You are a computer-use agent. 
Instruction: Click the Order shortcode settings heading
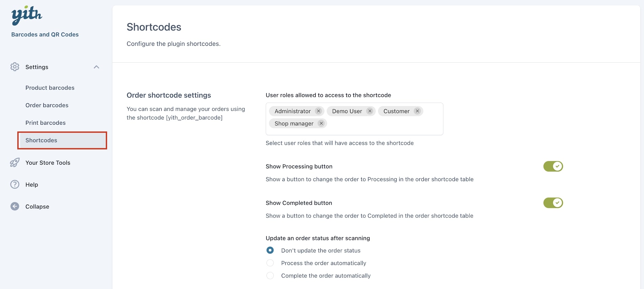[x=169, y=95]
